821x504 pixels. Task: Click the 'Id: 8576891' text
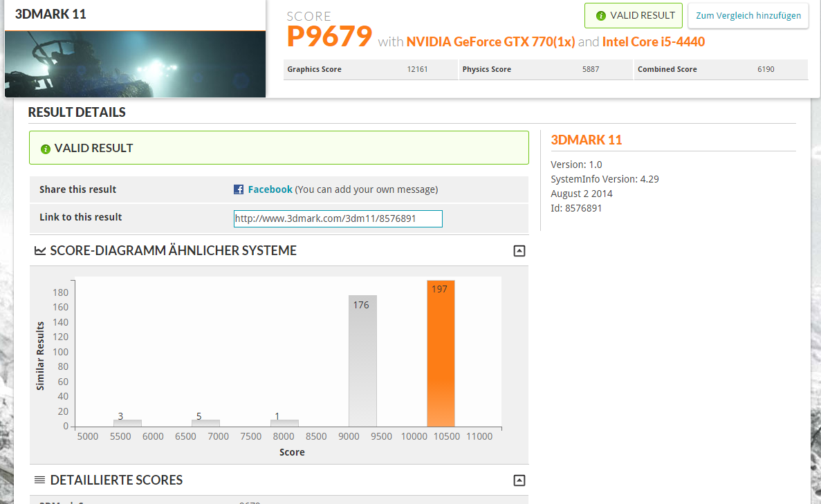(x=576, y=208)
